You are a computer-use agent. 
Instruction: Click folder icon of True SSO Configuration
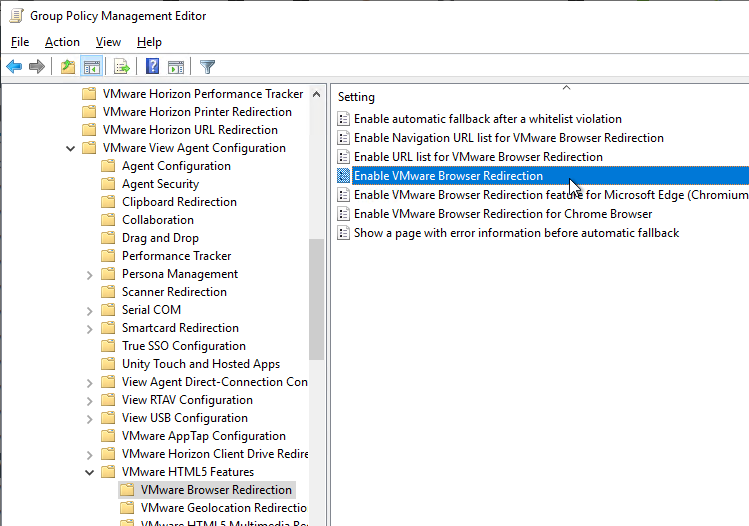108,346
